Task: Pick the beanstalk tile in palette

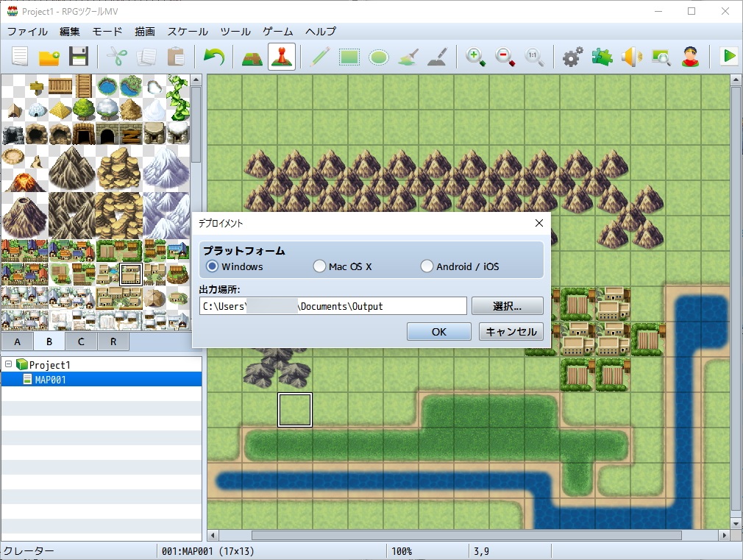Action: click(x=178, y=98)
